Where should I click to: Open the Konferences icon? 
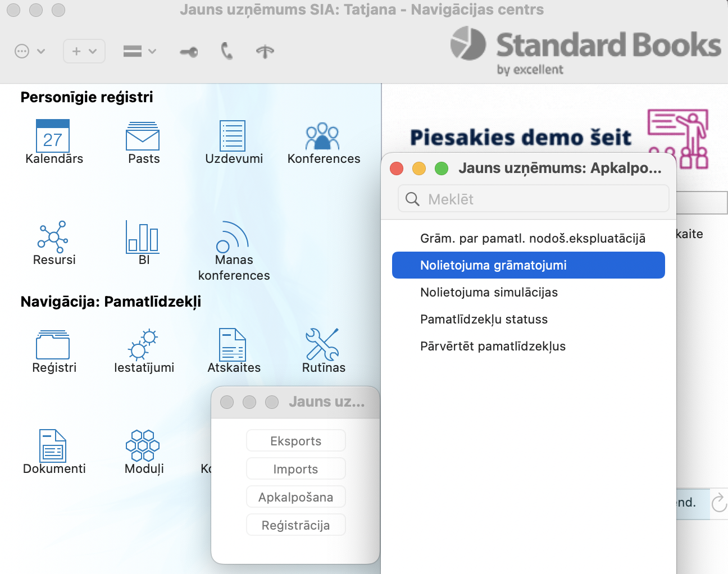pyautogui.click(x=322, y=136)
